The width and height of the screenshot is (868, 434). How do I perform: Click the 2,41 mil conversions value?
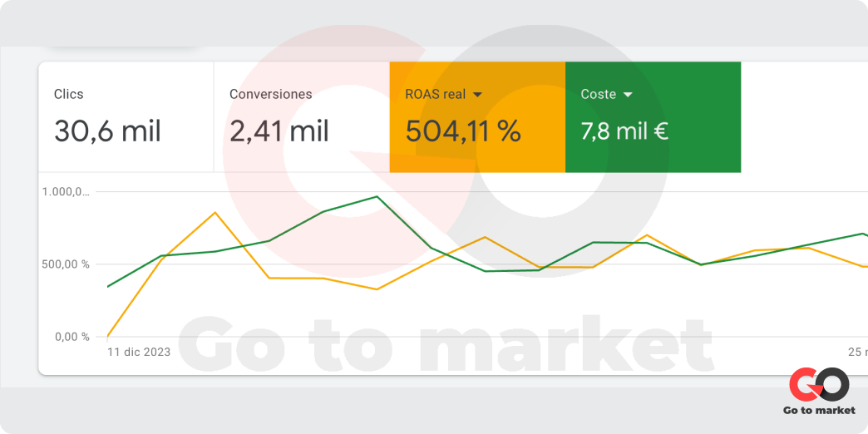tap(279, 131)
